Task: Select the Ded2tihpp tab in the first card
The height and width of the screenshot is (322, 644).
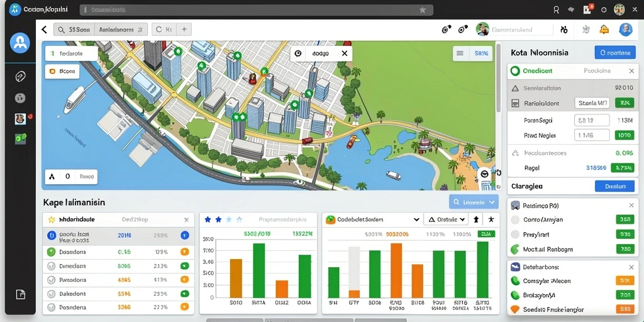Action: tap(135, 219)
